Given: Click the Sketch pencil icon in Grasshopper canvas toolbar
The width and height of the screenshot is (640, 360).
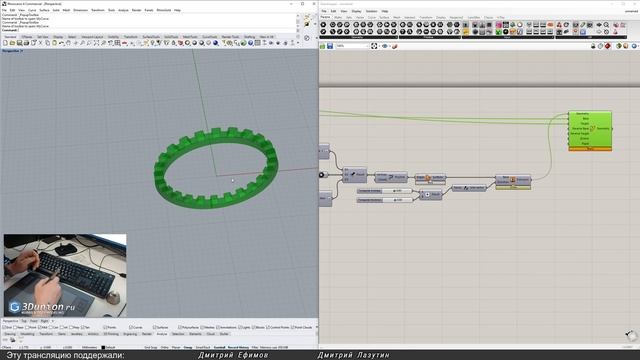Looking at the screenshot, I should click(394, 46).
